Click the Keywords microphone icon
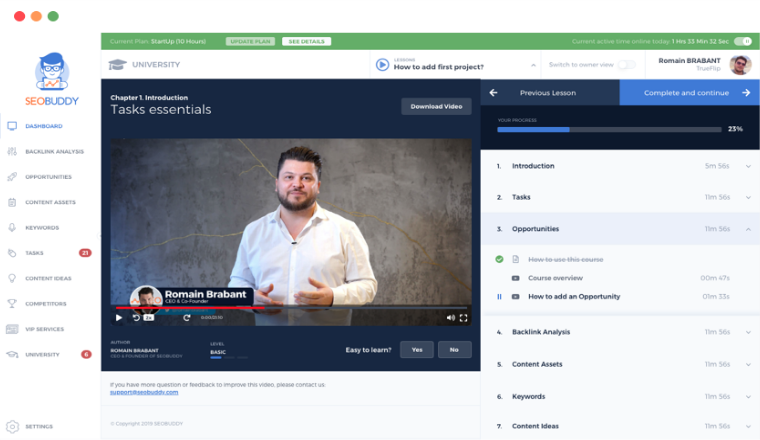Viewport: 760px width, 440px height. (x=12, y=228)
